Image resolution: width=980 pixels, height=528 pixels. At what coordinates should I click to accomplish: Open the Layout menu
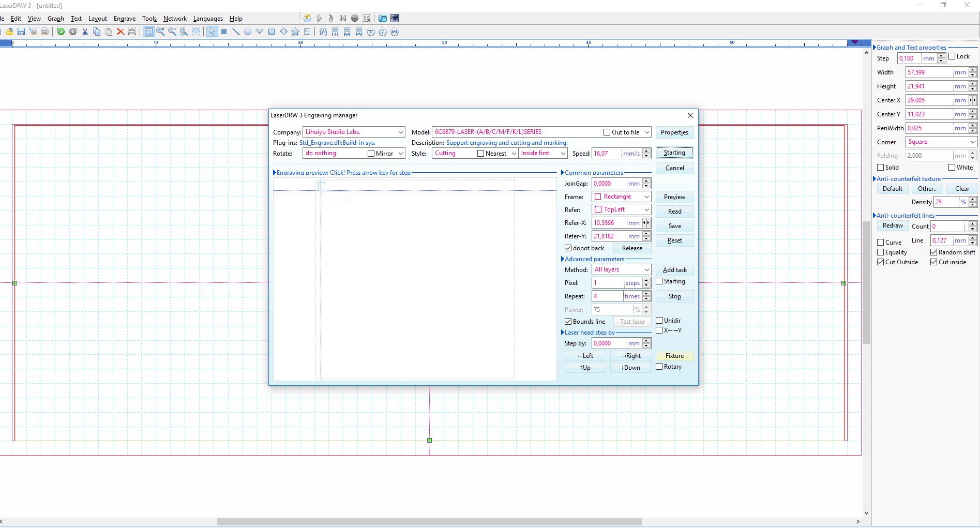point(98,19)
